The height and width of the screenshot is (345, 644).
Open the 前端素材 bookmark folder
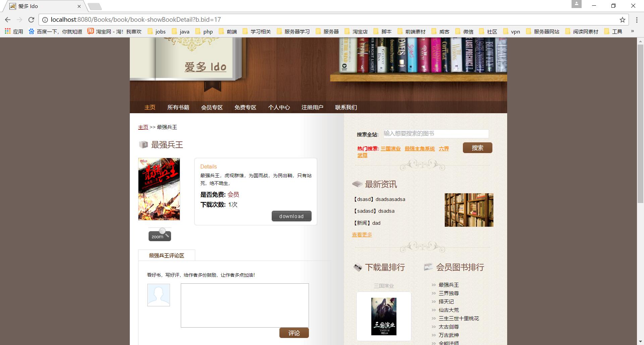coord(411,31)
